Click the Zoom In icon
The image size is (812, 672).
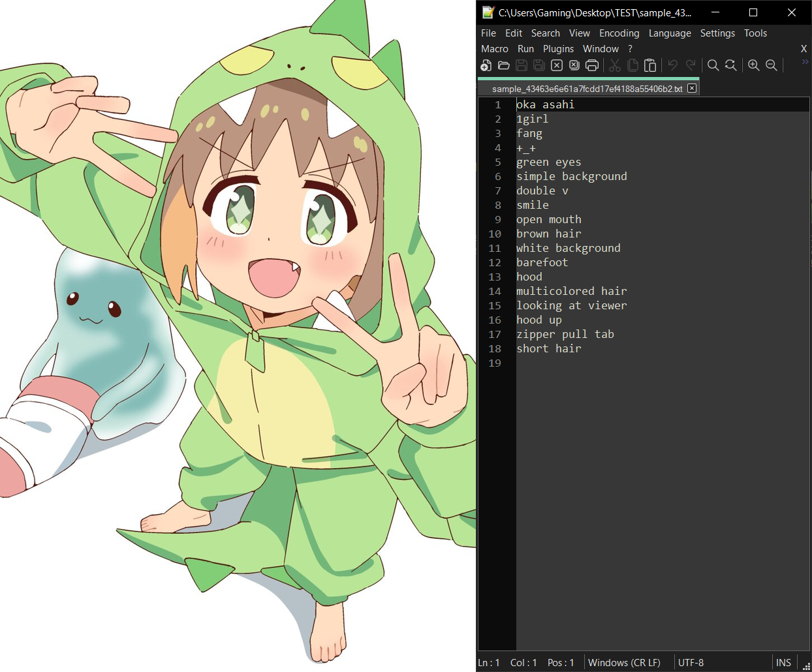click(x=754, y=65)
